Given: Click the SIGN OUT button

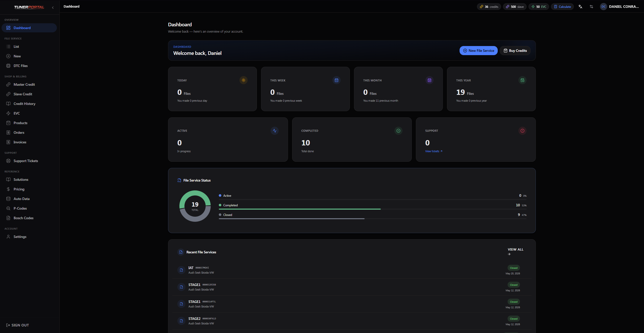Looking at the screenshot, I should (x=17, y=325).
